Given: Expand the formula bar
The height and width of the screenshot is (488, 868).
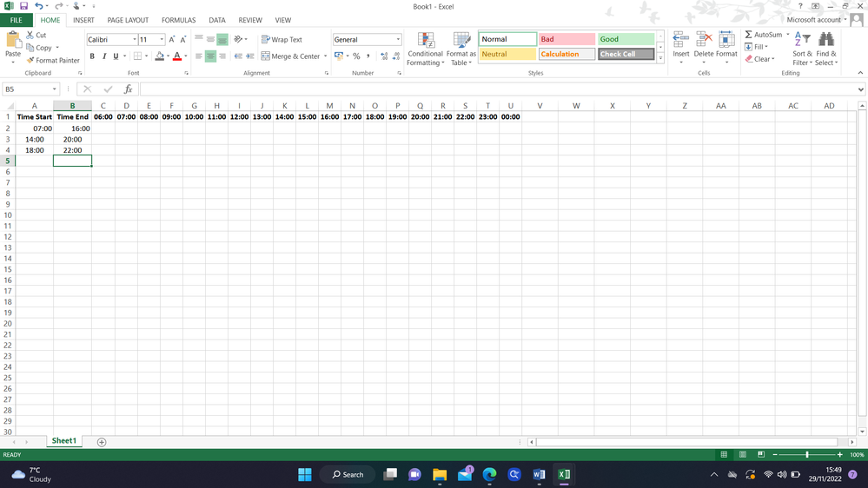Looking at the screenshot, I should pos(860,89).
